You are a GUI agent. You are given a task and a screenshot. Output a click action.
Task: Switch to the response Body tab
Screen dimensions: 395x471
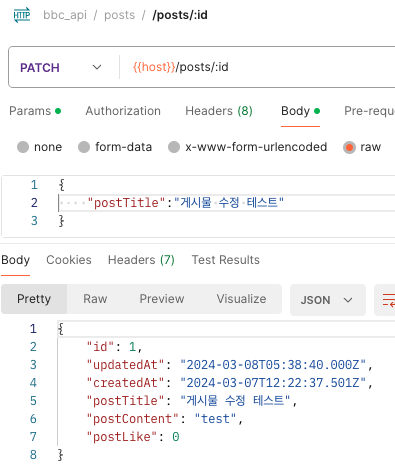coord(15,260)
